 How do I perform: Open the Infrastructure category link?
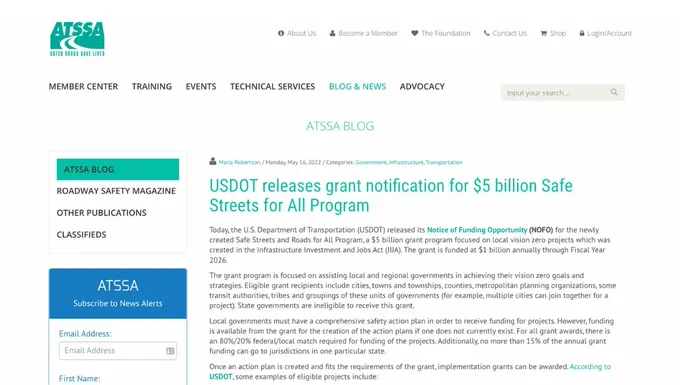pyautogui.click(x=406, y=162)
